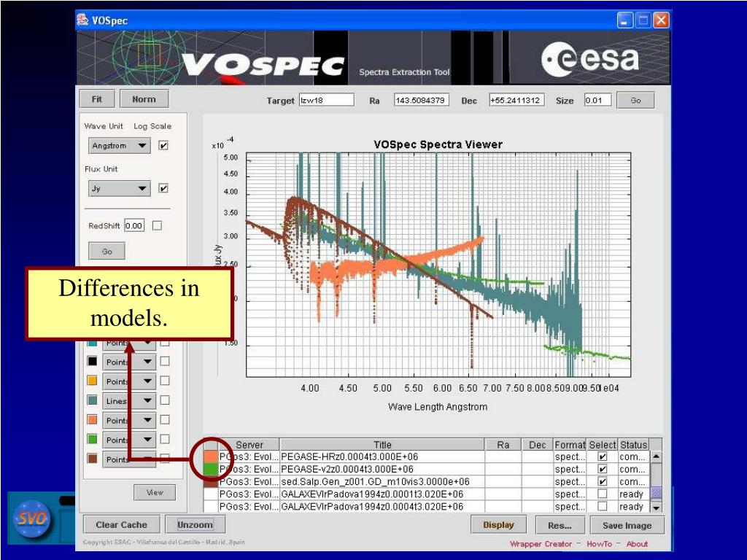Toggle the flux unit log scale checkbox
This screenshot has height=560, width=747.
point(163,189)
